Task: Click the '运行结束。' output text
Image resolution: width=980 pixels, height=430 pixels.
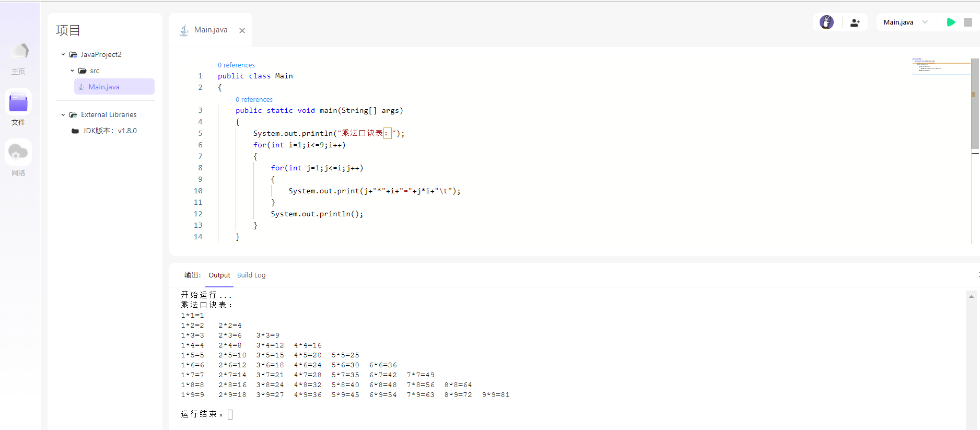Action: click(202, 414)
